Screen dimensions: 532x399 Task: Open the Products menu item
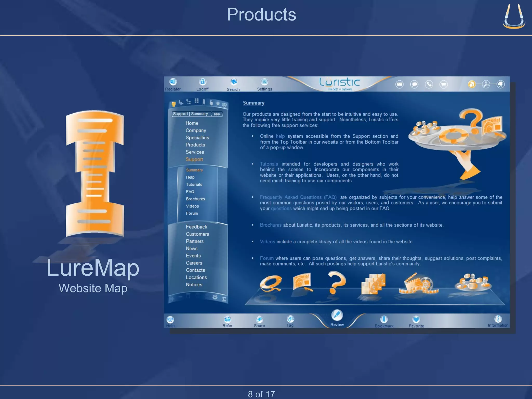pyautogui.click(x=195, y=145)
